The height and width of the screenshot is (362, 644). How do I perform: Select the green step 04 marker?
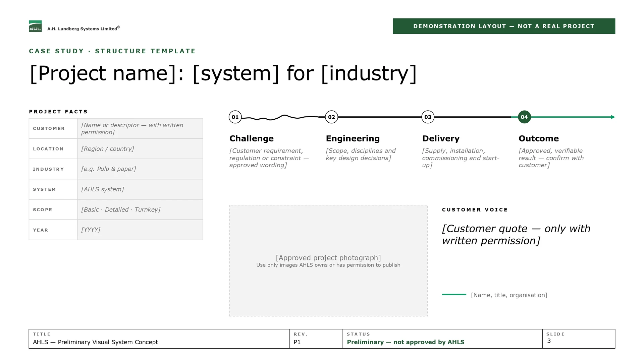[524, 117]
